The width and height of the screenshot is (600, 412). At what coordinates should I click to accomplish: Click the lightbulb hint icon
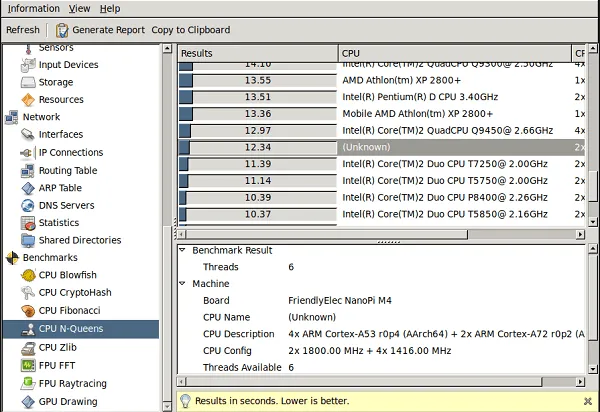(185, 401)
